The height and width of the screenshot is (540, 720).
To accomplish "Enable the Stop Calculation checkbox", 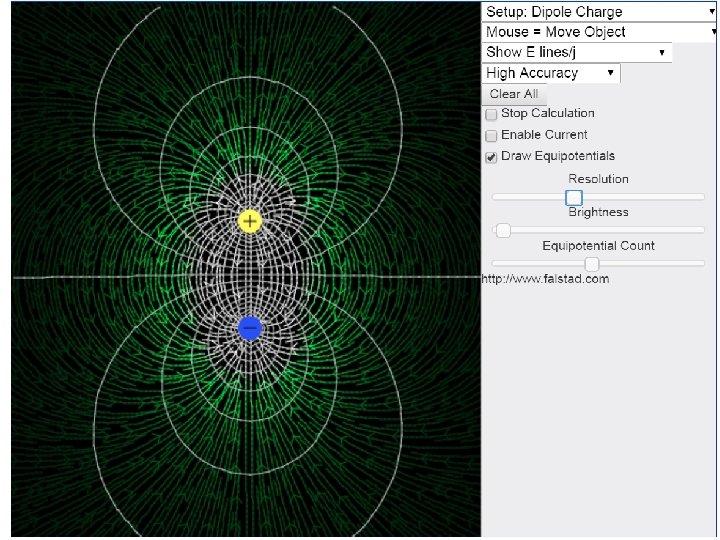I will (491, 114).
